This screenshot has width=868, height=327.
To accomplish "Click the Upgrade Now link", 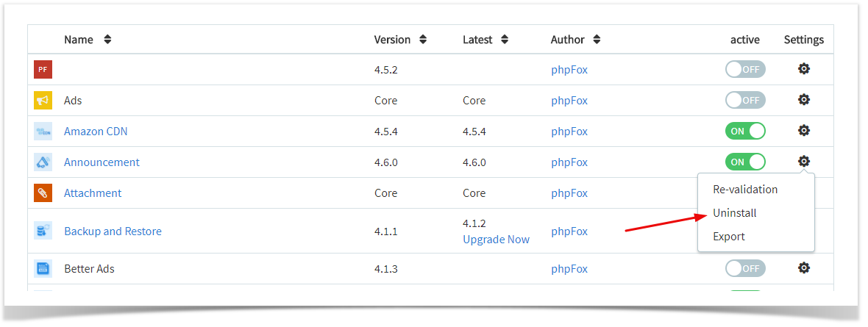I will click(496, 240).
